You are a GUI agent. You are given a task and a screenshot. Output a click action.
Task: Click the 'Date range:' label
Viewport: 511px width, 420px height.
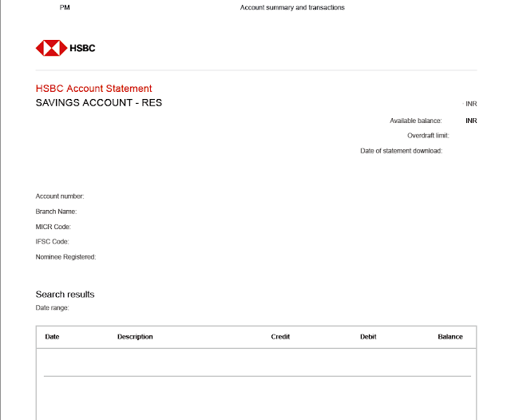(x=52, y=308)
